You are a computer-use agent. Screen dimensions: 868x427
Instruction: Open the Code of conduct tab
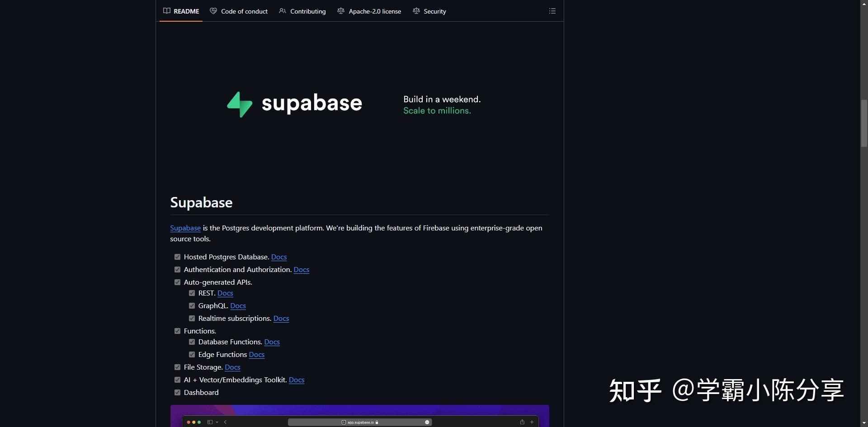click(x=239, y=11)
